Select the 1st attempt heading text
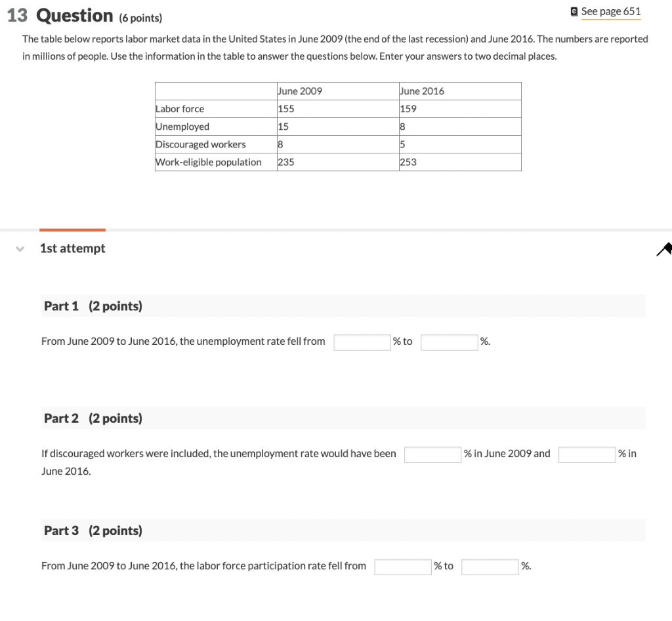The width and height of the screenshot is (672, 621). [x=72, y=248]
